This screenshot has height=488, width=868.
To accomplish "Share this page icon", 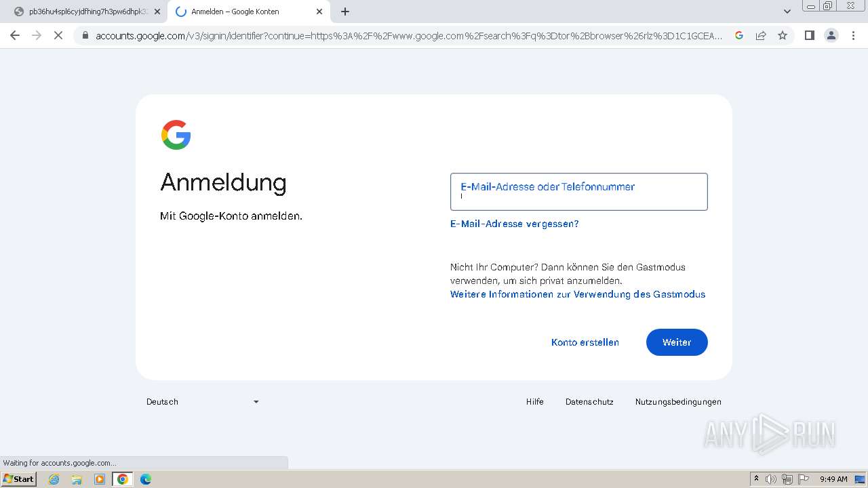I will 761,35.
